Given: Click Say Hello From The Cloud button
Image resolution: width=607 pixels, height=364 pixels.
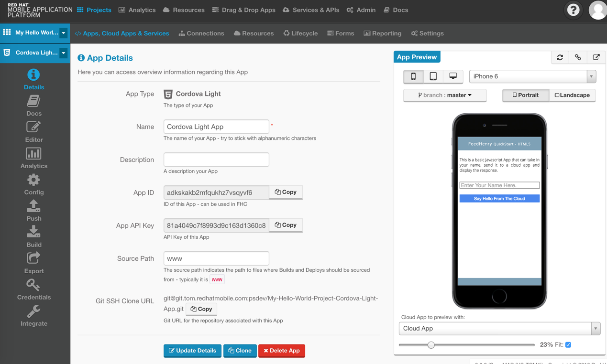Looking at the screenshot, I should 499,198.
